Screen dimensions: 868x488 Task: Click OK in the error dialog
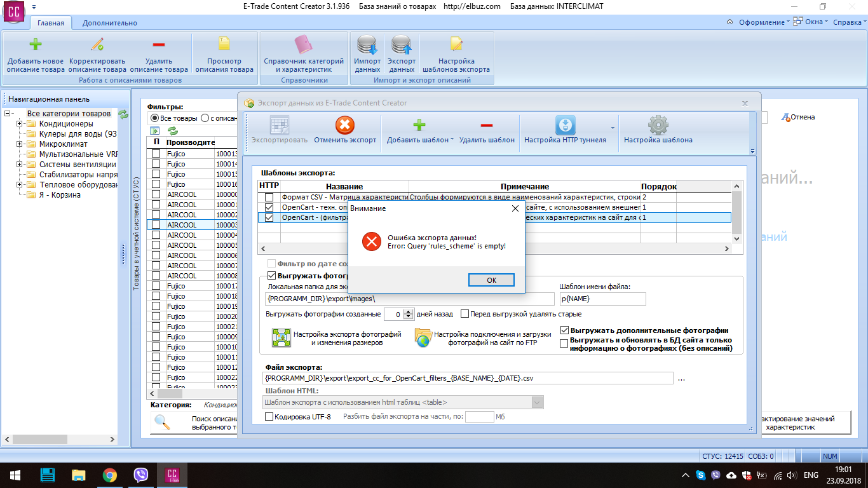coord(491,280)
